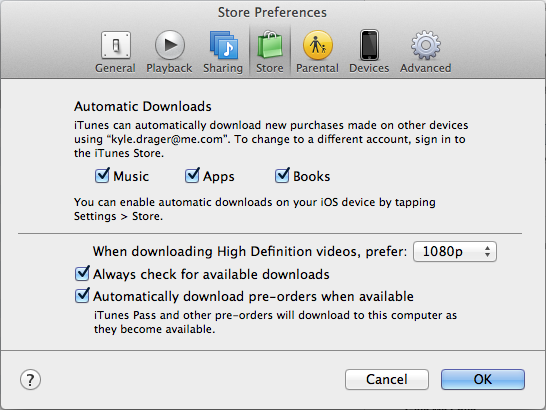Open the Devices iPhone icon
Screen dimensions: 546x410
point(369,45)
